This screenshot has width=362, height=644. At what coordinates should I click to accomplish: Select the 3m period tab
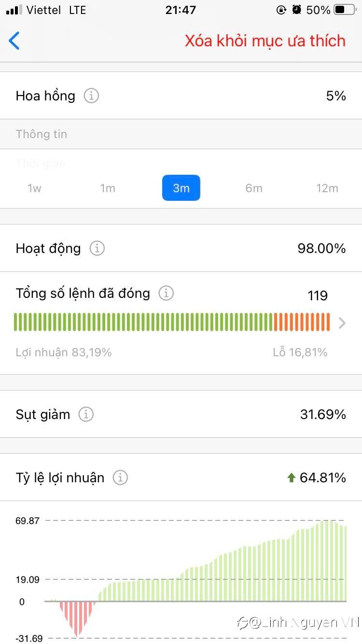(181, 188)
